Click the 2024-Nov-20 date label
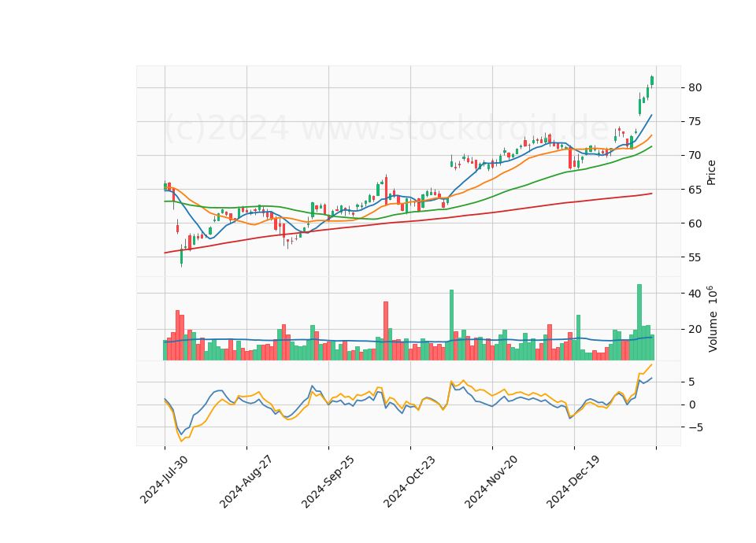The image size is (756, 543). coord(491,482)
